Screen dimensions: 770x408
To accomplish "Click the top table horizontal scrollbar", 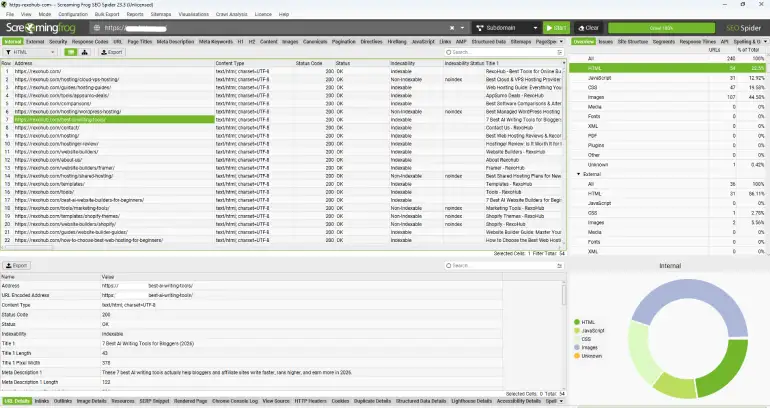I will (29, 248).
